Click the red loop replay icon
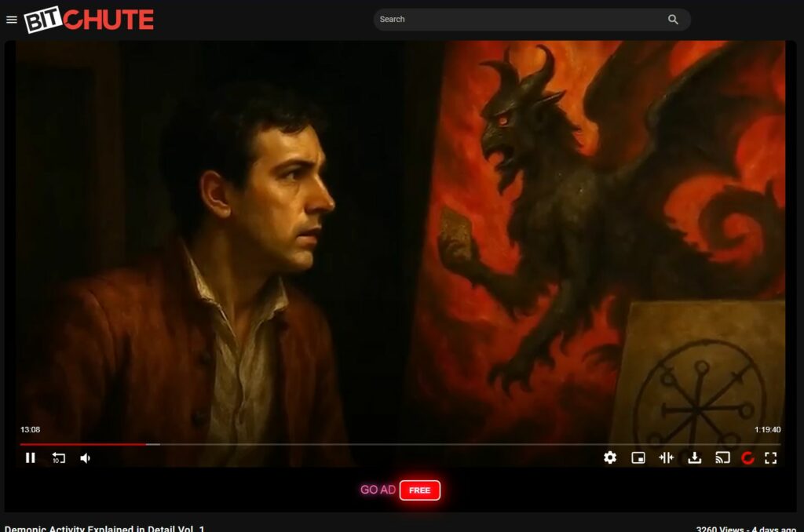 coord(747,457)
